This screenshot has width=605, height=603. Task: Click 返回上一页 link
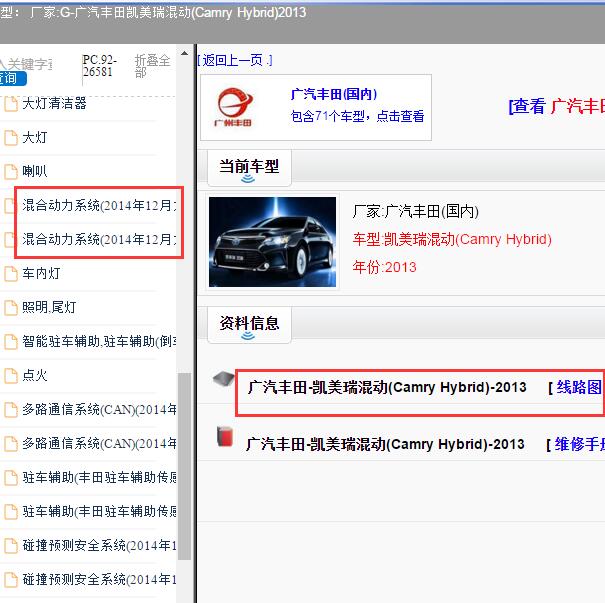click(235, 60)
